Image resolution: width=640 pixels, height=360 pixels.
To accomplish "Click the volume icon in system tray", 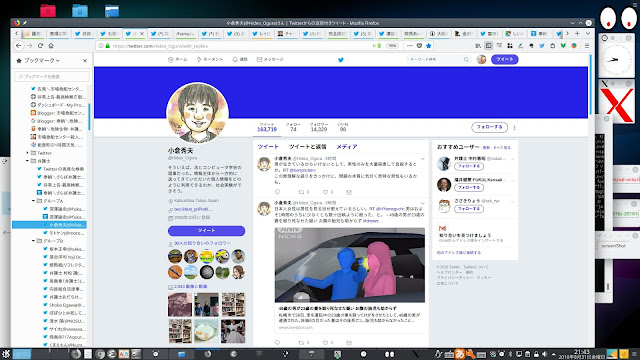I will pos(544,354).
